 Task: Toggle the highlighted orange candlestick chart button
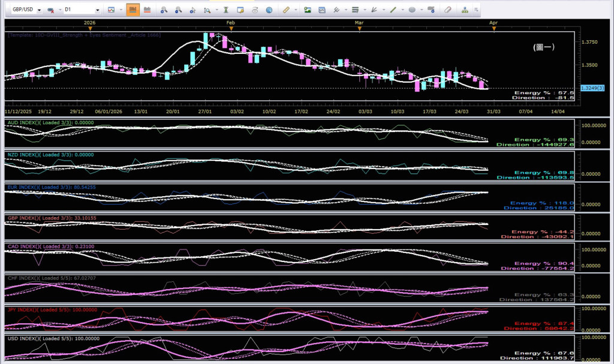[x=132, y=10]
